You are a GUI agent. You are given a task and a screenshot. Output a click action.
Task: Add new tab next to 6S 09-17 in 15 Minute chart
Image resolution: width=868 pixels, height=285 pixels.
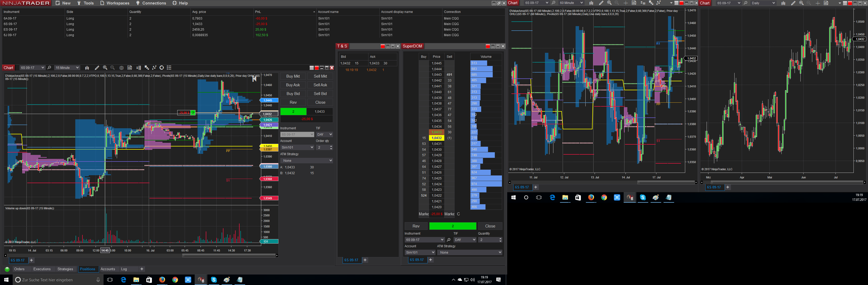point(31,260)
